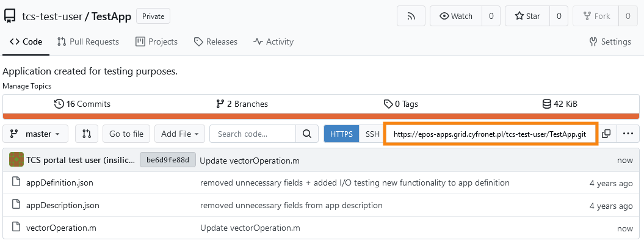
Task: Open the Pull Requests tab
Action: (89, 42)
